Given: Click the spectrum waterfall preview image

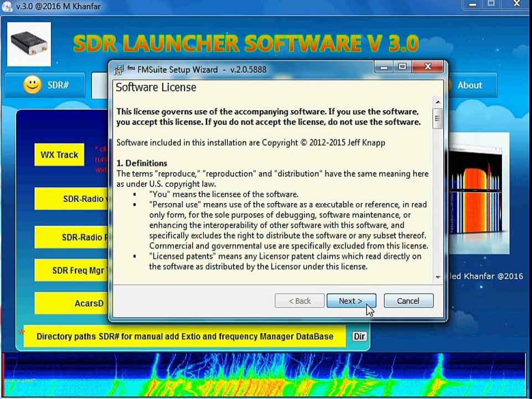Looking at the screenshot, I should [479, 193].
